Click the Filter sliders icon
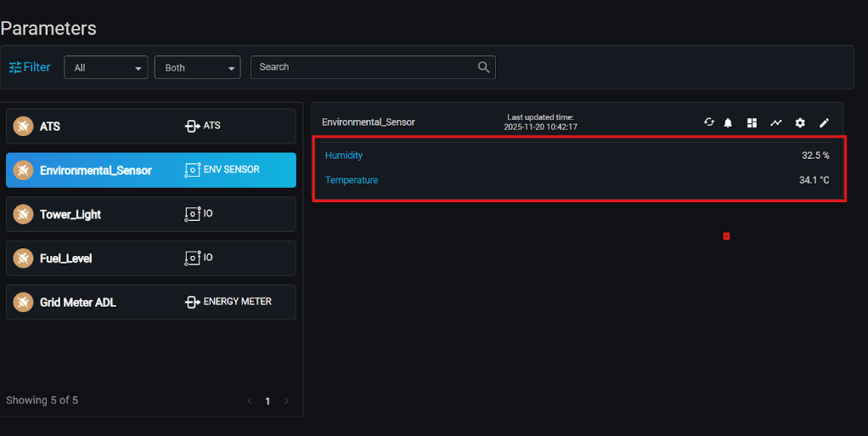Image resolution: width=868 pixels, height=436 pixels. [14, 67]
